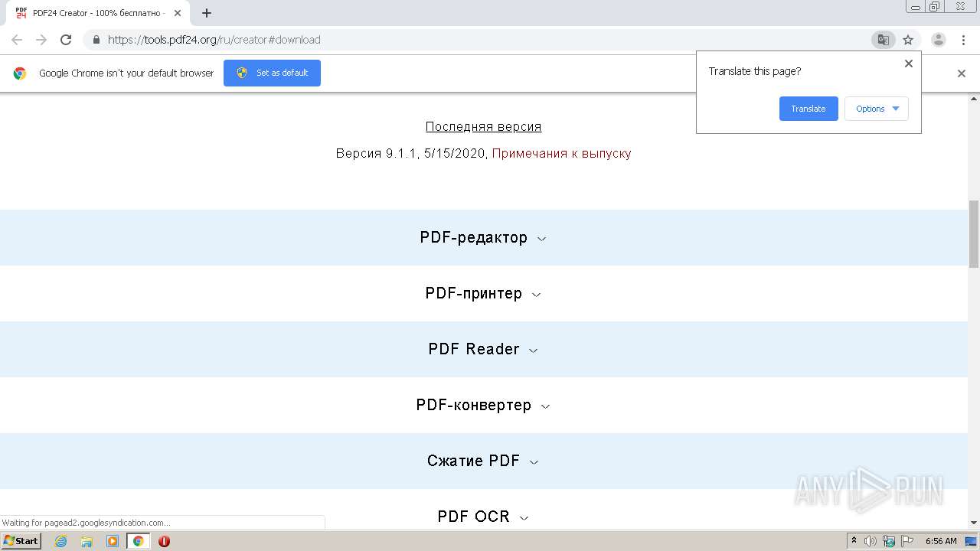Image resolution: width=980 pixels, height=551 pixels.
Task: Close the PDF24 Creator tab
Action: [x=178, y=13]
